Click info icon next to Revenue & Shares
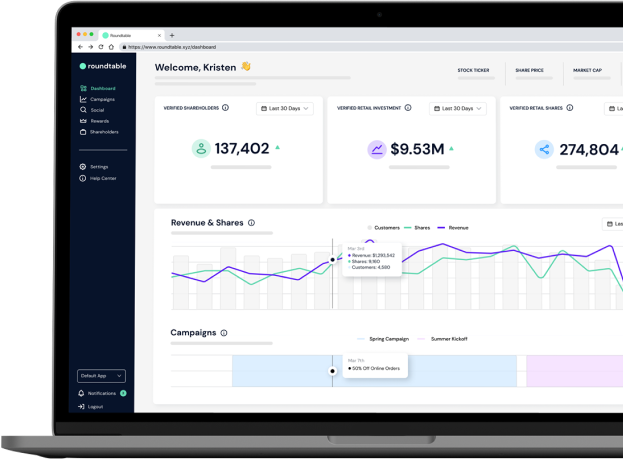Screen dimensions: 623x459 (251, 223)
